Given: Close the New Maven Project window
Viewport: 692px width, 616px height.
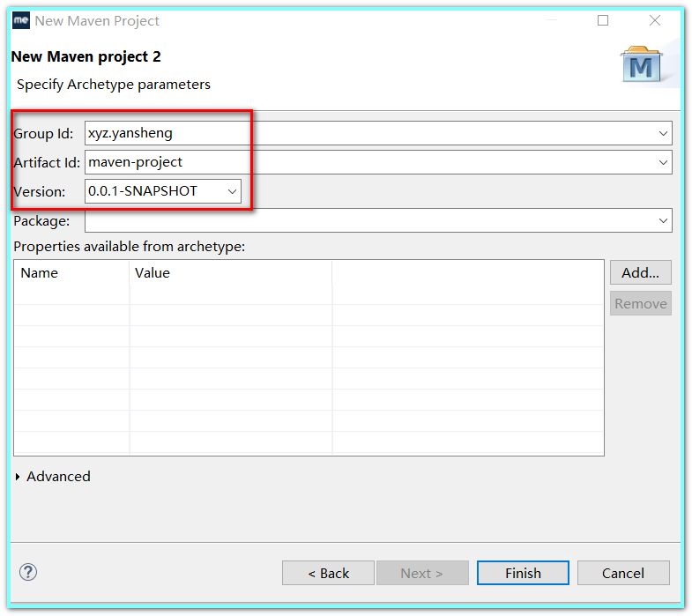Looking at the screenshot, I should [x=655, y=20].
